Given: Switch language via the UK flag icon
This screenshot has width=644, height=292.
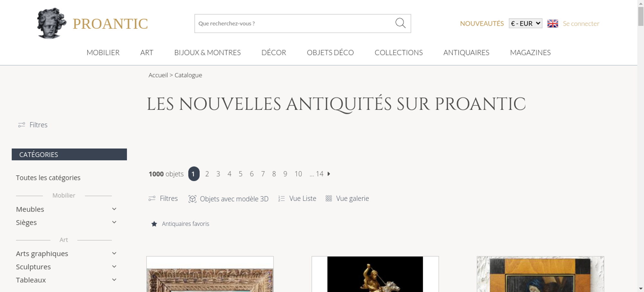Looking at the screenshot, I should 553,23.
